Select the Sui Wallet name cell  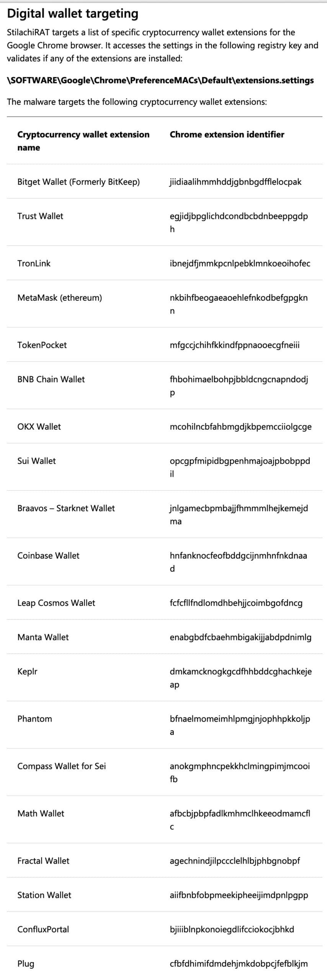point(36,461)
